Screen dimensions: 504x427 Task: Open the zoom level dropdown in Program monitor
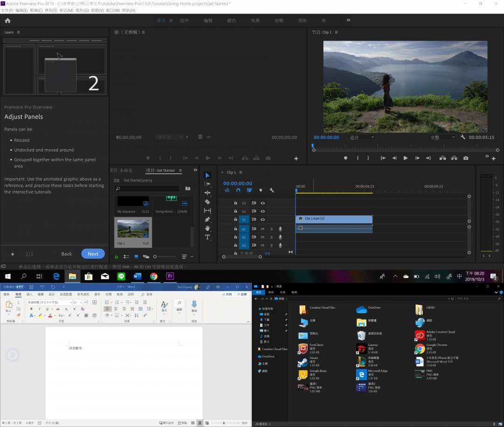[x=361, y=138]
